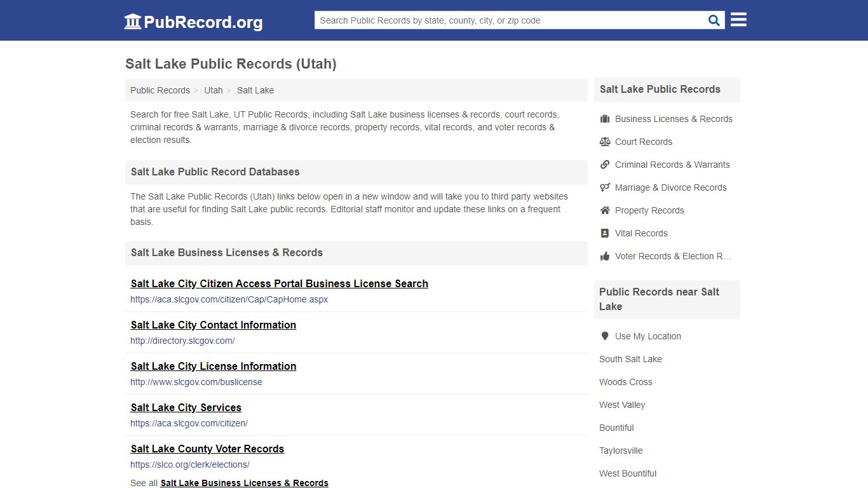Screen dimensions: 868x488
Task: Click the chain link icon beside Criminal Records
Action: [x=605, y=165]
